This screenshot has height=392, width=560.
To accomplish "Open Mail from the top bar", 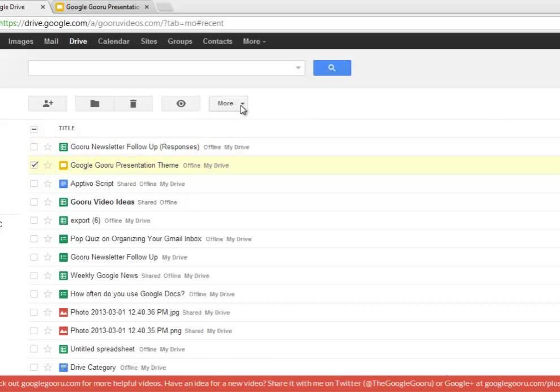I will pos(51,41).
